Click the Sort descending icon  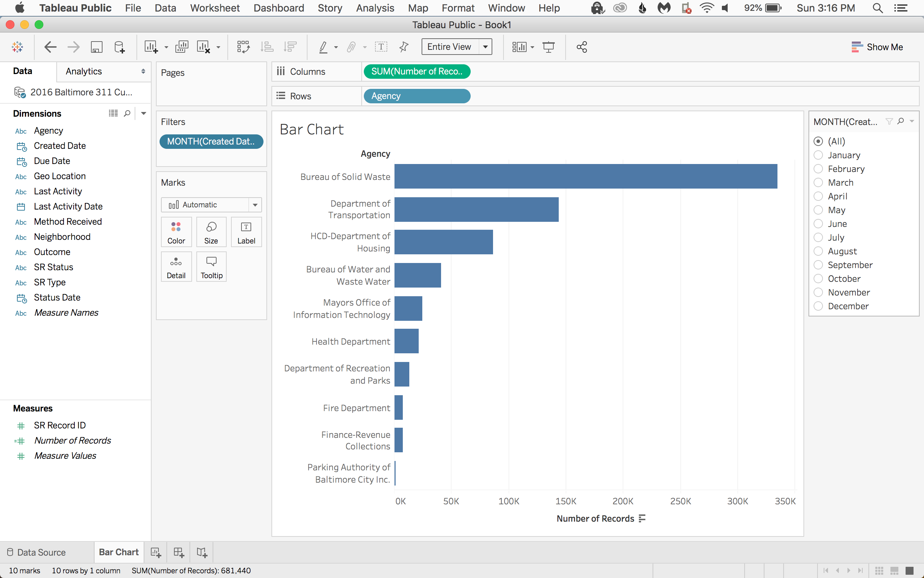click(290, 47)
